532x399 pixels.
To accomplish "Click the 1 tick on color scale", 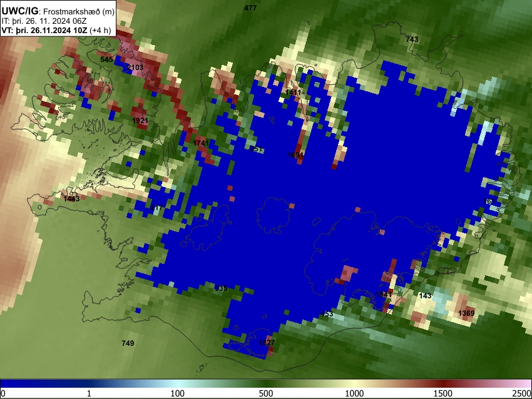I will coord(89,393).
